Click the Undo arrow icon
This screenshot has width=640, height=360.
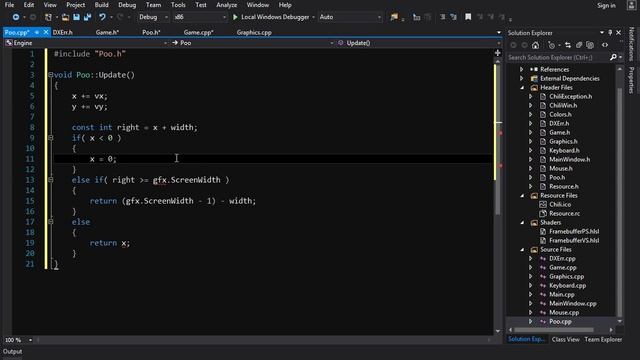tap(102, 17)
